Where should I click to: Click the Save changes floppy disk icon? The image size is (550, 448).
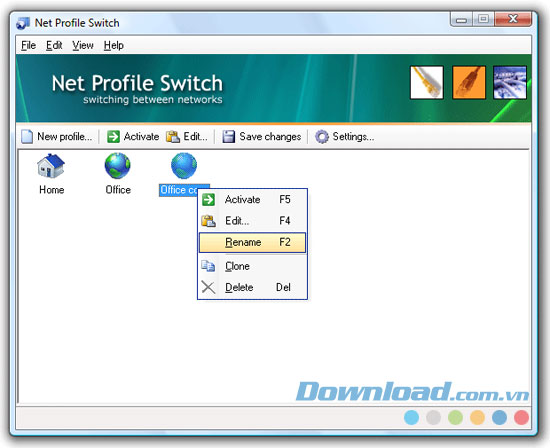(x=229, y=136)
